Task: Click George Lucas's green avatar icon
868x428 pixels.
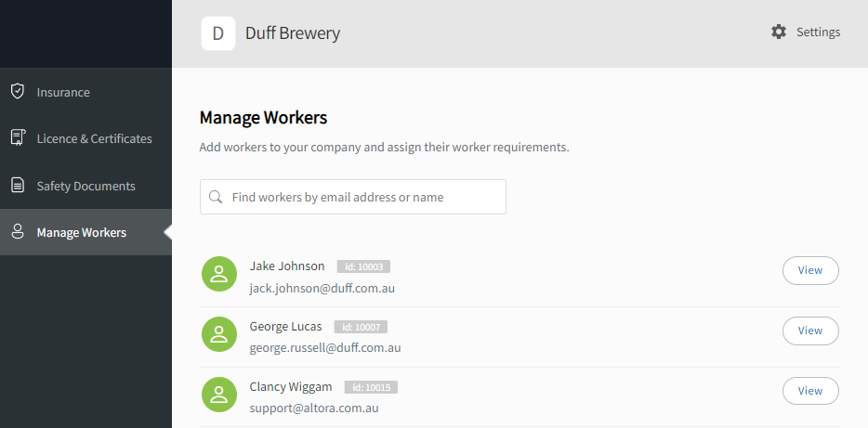Action: [219, 334]
